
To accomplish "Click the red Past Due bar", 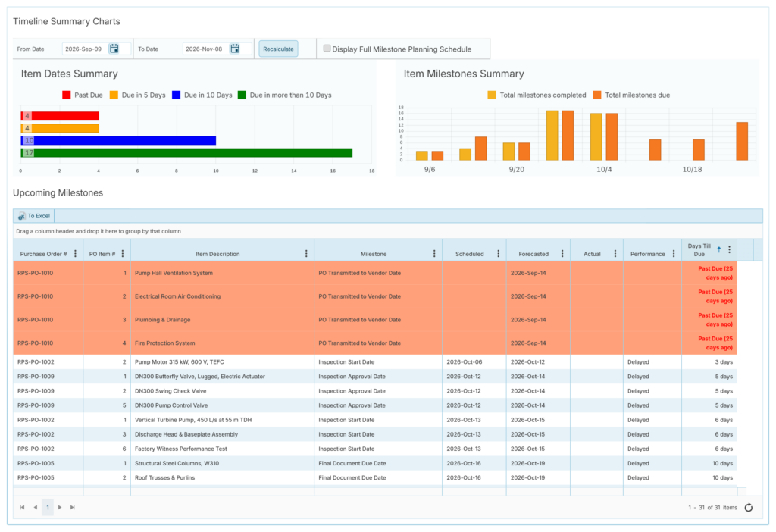I will pos(60,116).
